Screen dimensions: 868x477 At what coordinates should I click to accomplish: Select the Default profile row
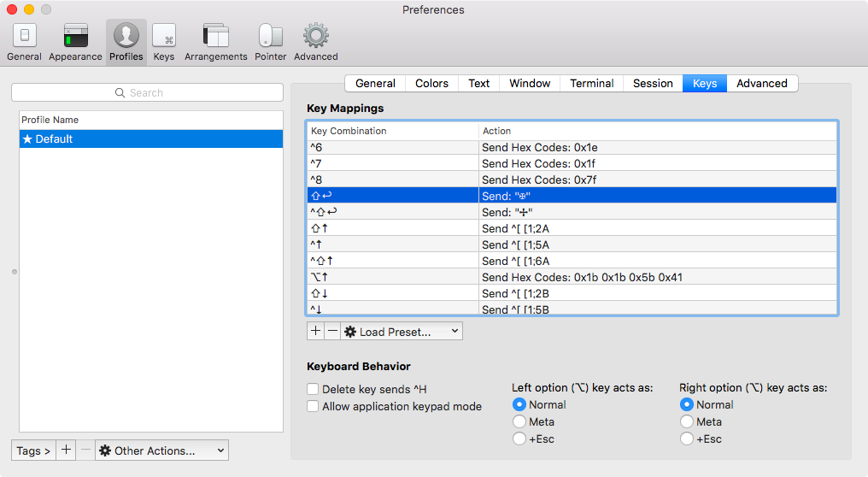151,139
